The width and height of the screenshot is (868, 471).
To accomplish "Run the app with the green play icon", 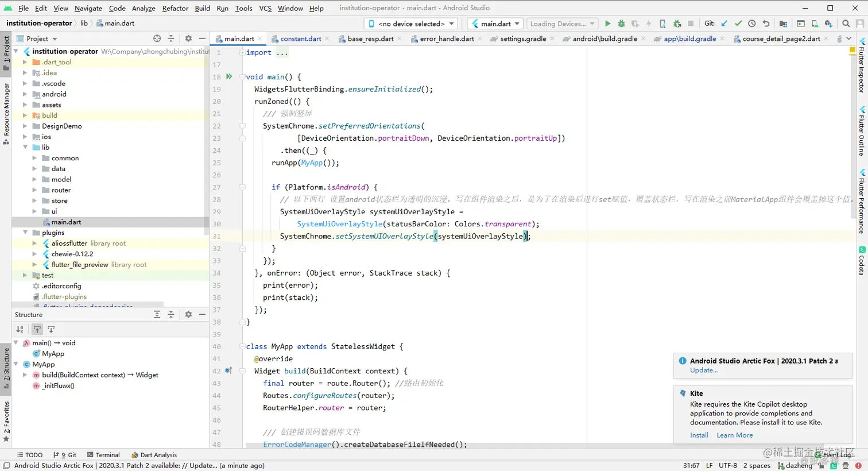I will point(607,24).
